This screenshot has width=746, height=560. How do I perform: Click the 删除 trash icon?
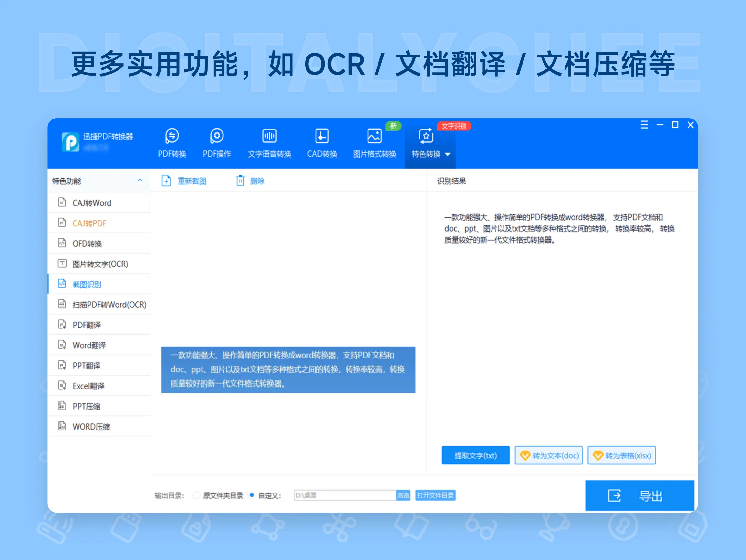tap(240, 181)
